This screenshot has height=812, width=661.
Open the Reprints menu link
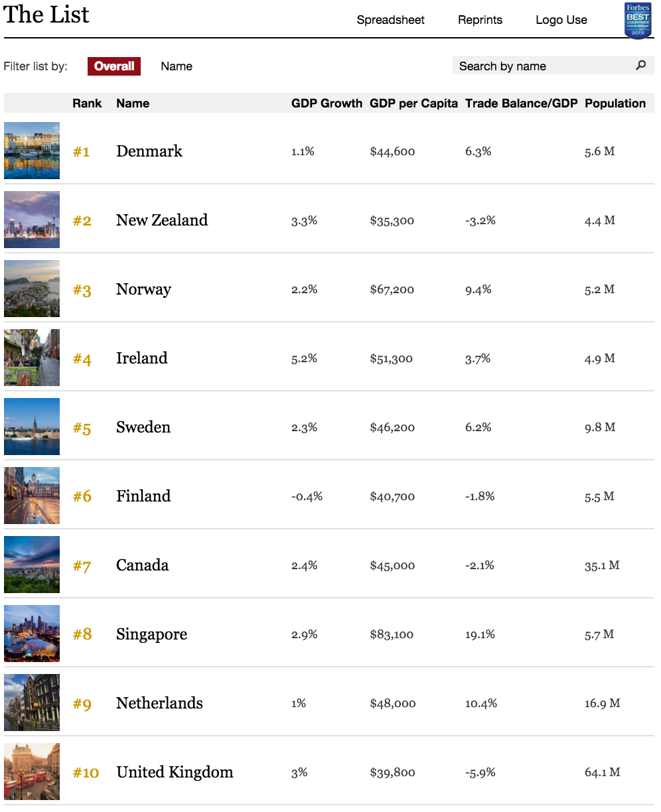(x=480, y=20)
